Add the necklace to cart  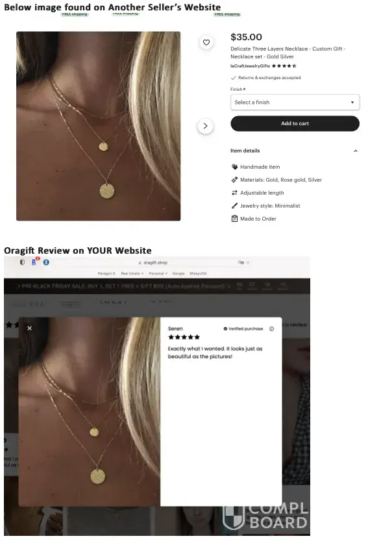pyautogui.click(x=295, y=124)
